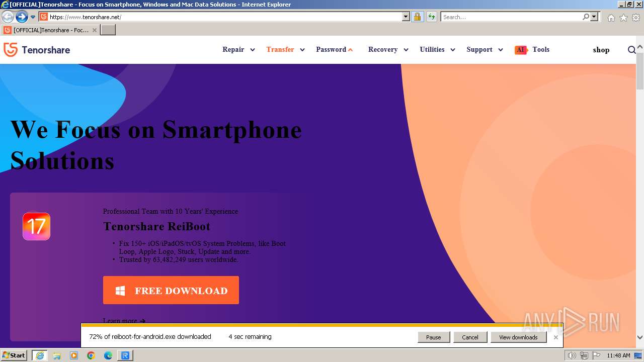Click the security lock icon in address bar

pos(417,17)
